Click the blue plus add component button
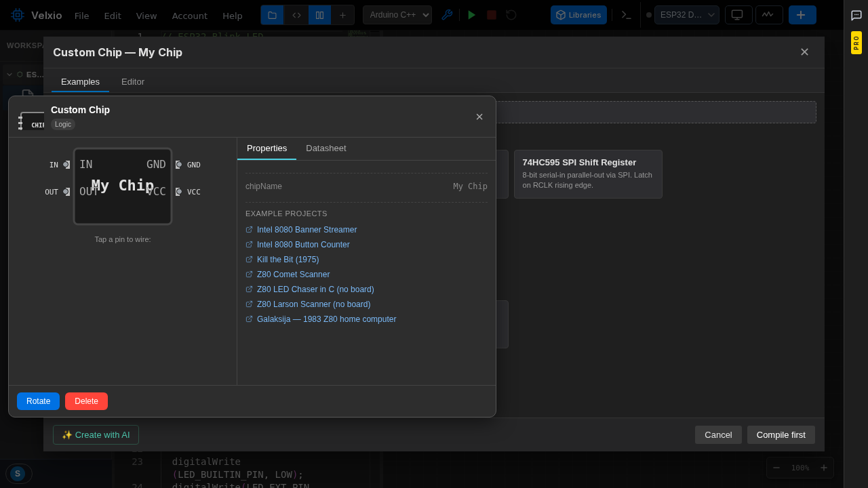 click(802, 15)
